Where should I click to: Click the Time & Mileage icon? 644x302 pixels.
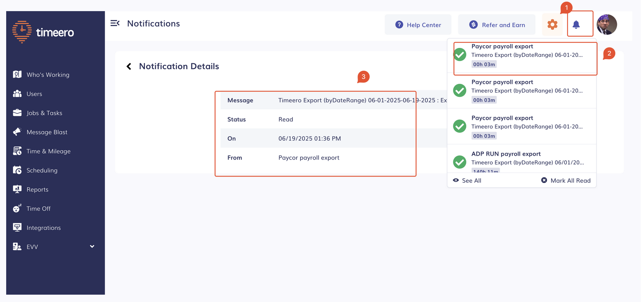tap(17, 151)
